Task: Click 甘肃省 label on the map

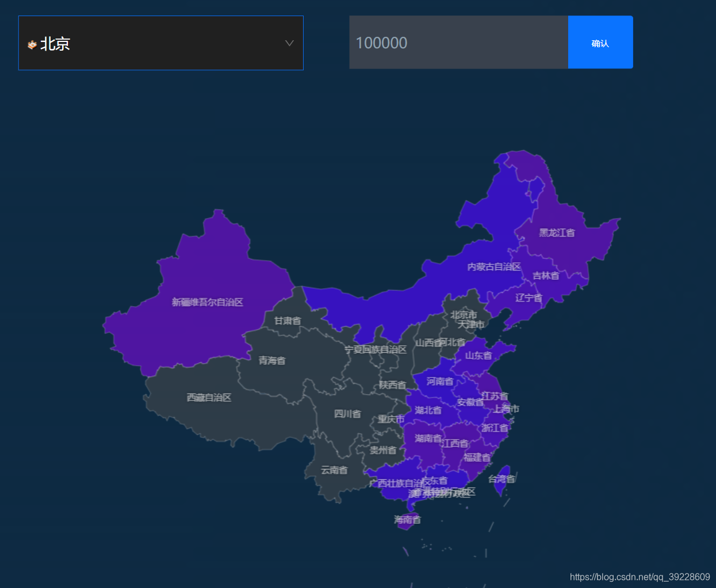Action: [288, 320]
